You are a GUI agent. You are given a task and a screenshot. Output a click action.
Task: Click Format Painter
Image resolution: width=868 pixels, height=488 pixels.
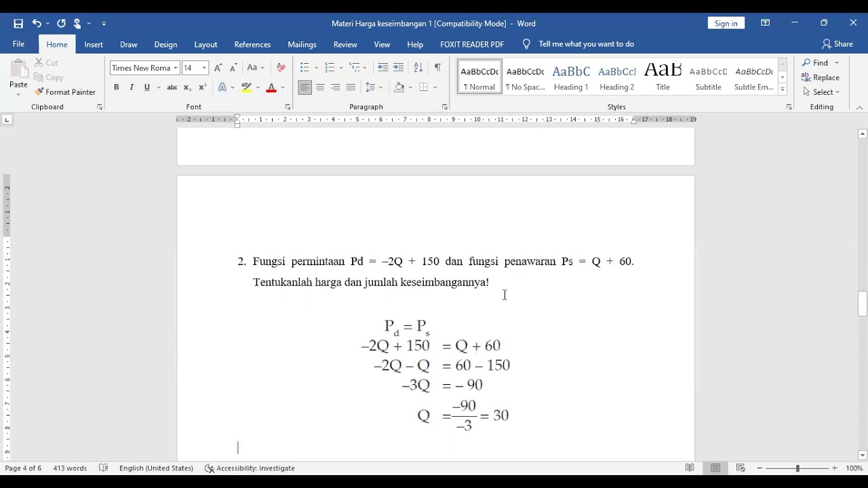pos(65,92)
